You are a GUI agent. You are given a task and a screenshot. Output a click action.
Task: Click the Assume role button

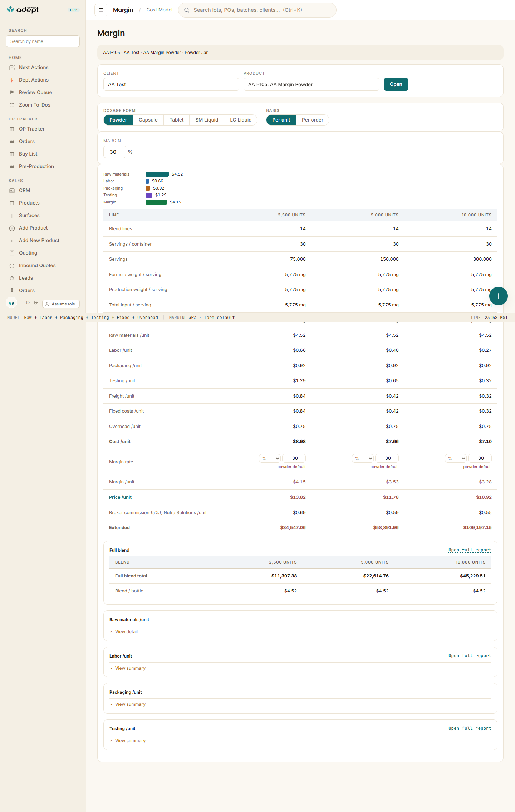(x=61, y=304)
